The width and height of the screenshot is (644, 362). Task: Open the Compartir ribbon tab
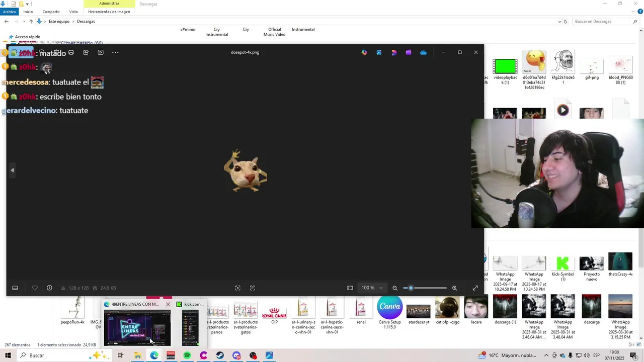coord(51,12)
